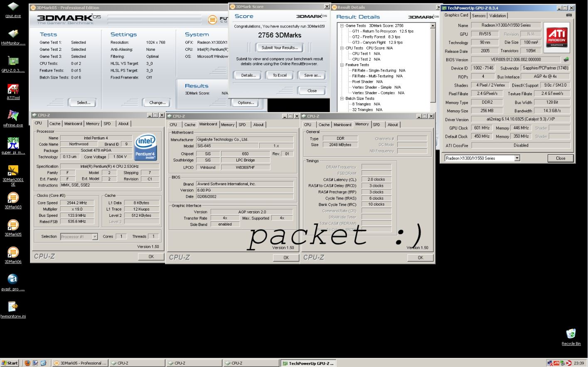Open the cpuz.exe desktop icon

point(13,7)
